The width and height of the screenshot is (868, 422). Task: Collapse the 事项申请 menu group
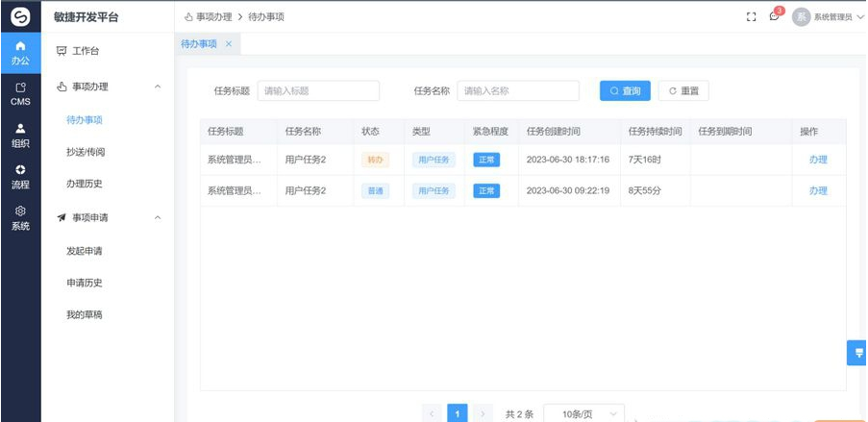tap(158, 218)
